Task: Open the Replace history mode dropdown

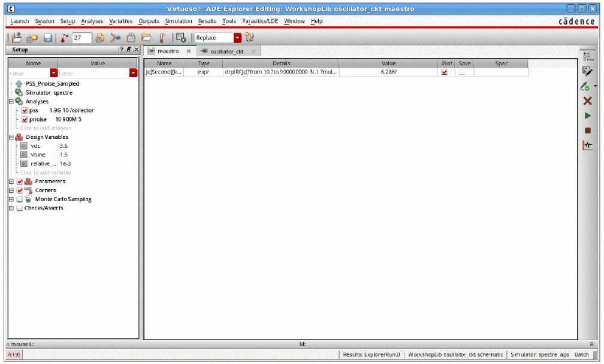Action: (x=238, y=38)
